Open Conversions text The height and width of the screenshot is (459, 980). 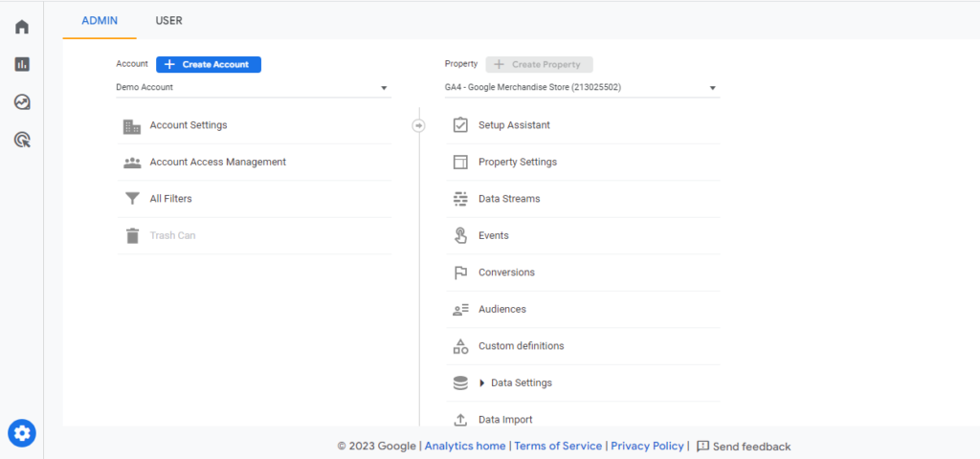point(507,273)
